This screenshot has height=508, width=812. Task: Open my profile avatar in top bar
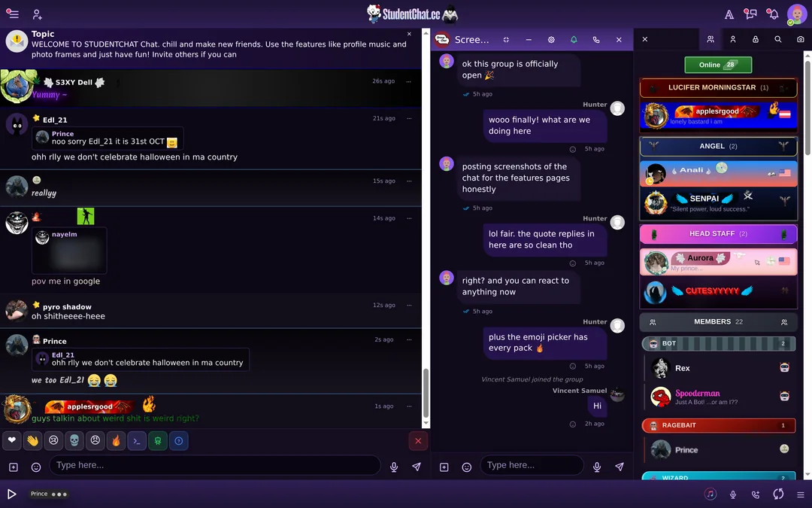pos(797,14)
